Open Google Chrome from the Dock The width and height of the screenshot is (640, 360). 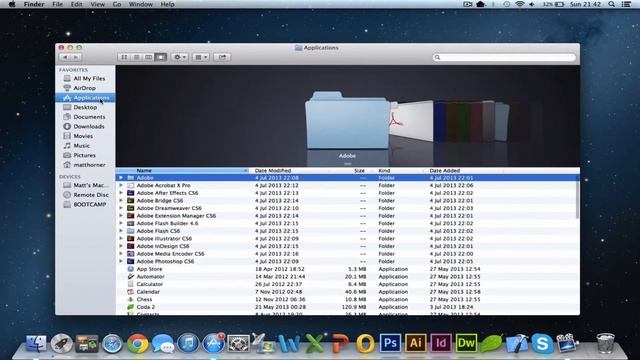(x=138, y=343)
